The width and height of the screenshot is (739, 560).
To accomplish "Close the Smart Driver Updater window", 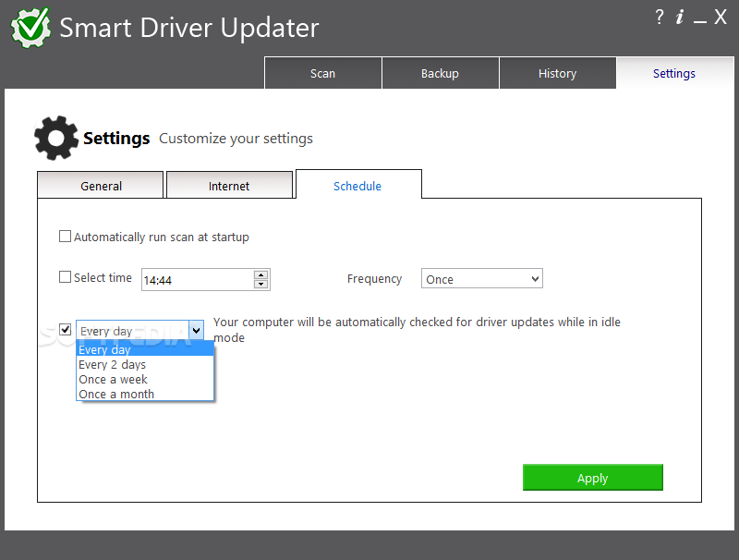I will tap(721, 17).
